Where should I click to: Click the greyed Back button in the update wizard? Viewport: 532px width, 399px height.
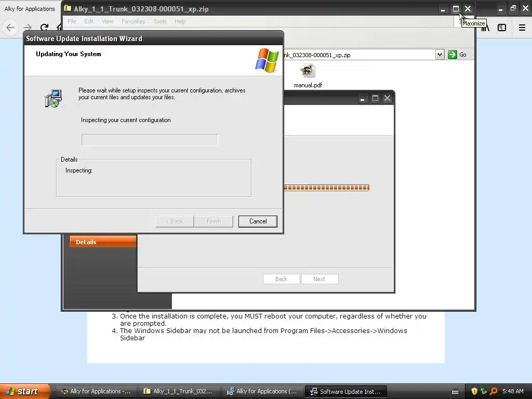175,221
